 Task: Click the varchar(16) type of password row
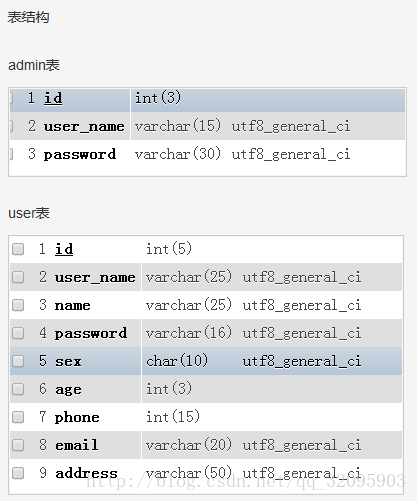tap(189, 333)
